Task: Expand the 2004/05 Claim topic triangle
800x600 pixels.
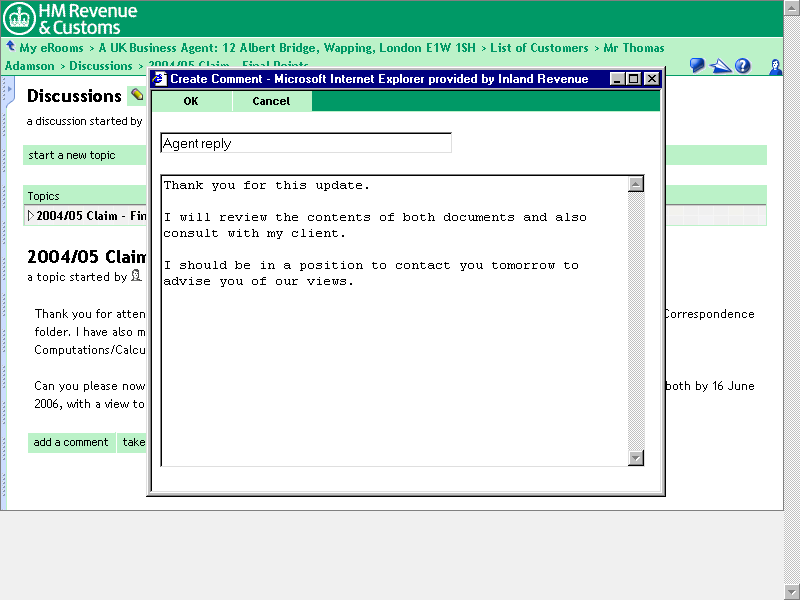Action: pos(31,216)
